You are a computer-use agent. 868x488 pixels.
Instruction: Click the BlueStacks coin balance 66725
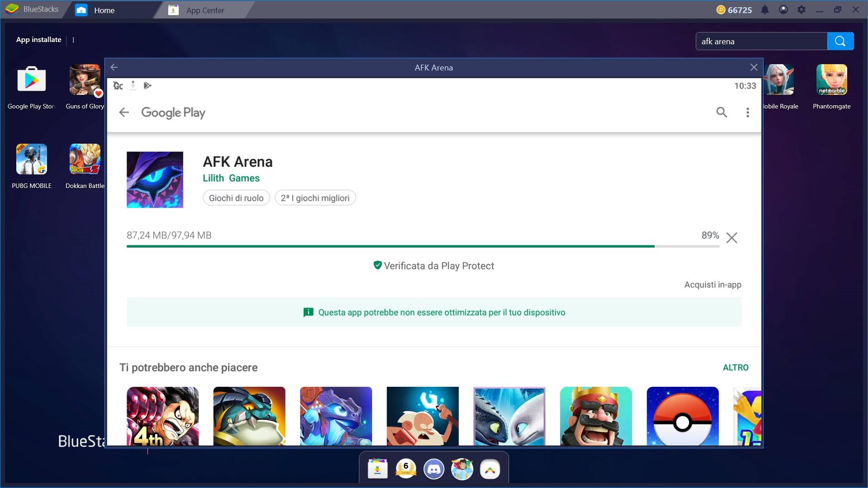coord(734,10)
